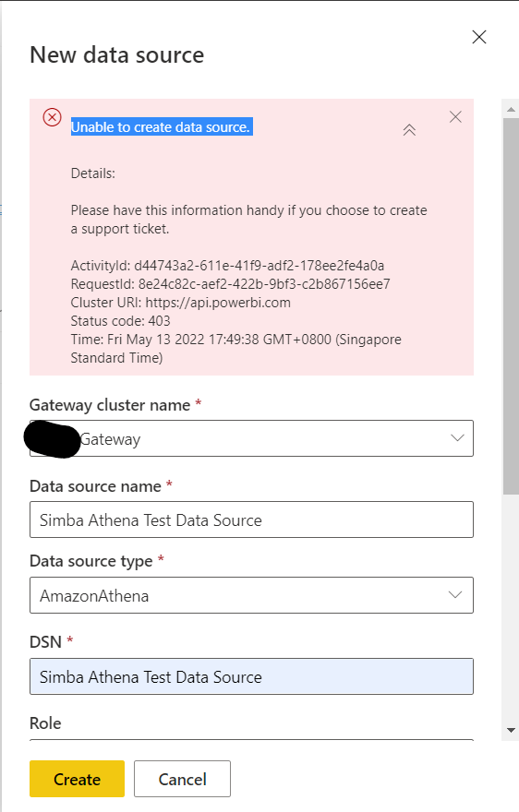Click the 'Gateway cluster name' label

point(110,405)
